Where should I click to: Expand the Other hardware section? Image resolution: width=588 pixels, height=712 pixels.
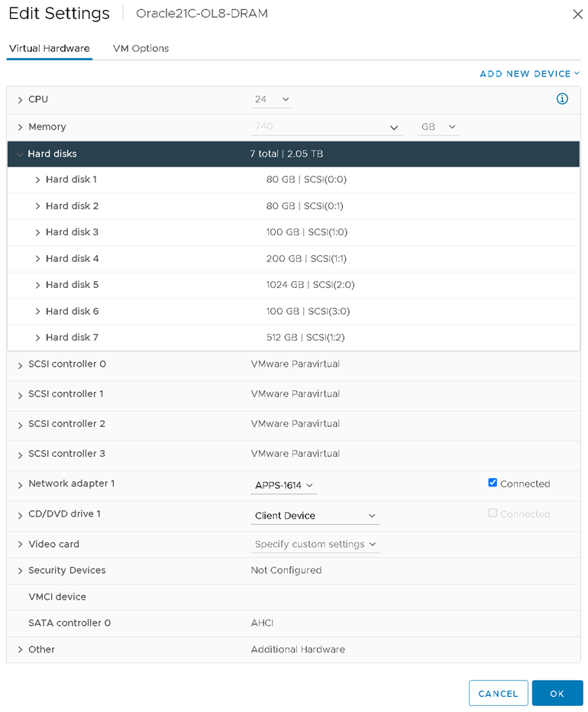tap(20, 650)
